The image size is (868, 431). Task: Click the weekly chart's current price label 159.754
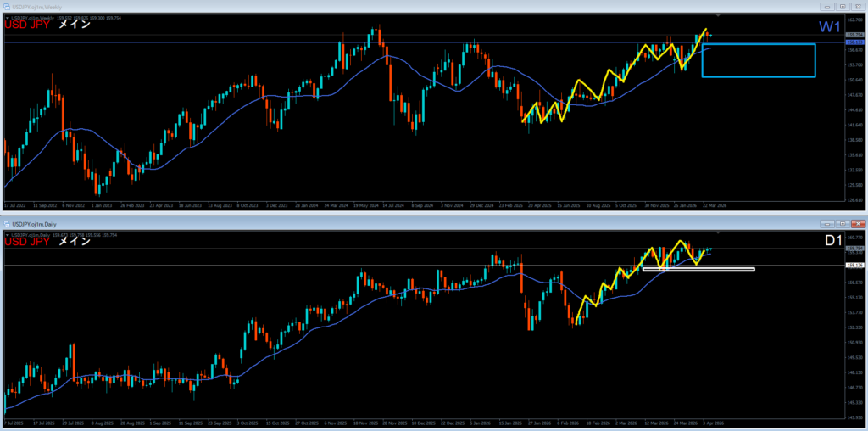854,36
